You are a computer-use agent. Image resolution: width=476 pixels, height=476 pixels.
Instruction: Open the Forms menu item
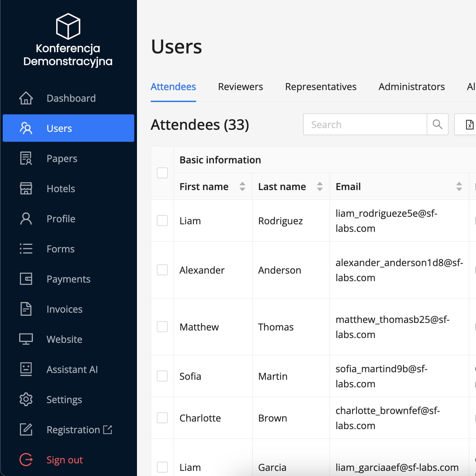tap(68, 249)
